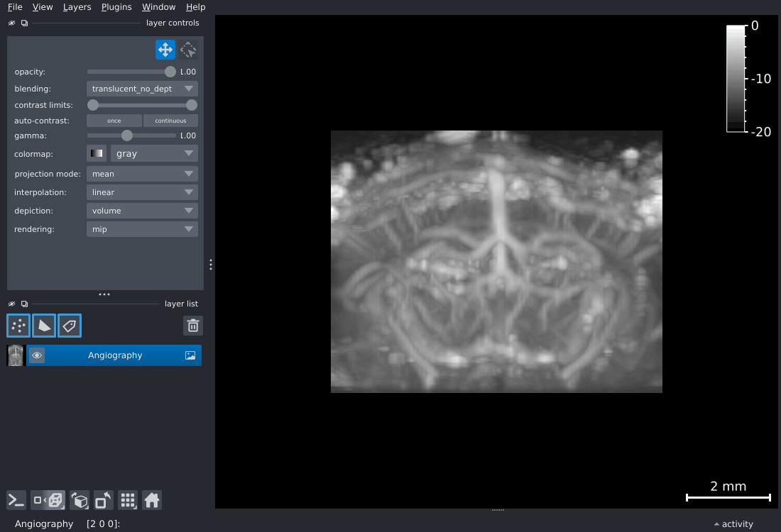The height and width of the screenshot is (532, 781).
Task: Float the layer controls panel icon
Action: click(x=24, y=23)
